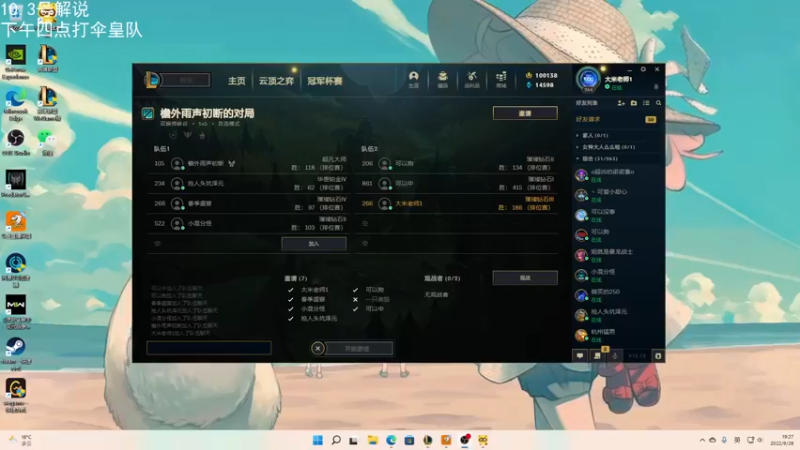The width and height of the screenshot is (800, 450).
Task: Open the Home tab 主页
Action: (237, 81)
